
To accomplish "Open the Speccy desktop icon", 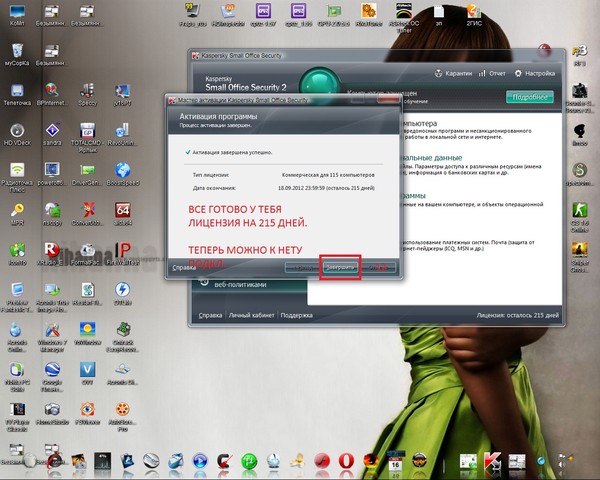I will (x=88, y=95).
